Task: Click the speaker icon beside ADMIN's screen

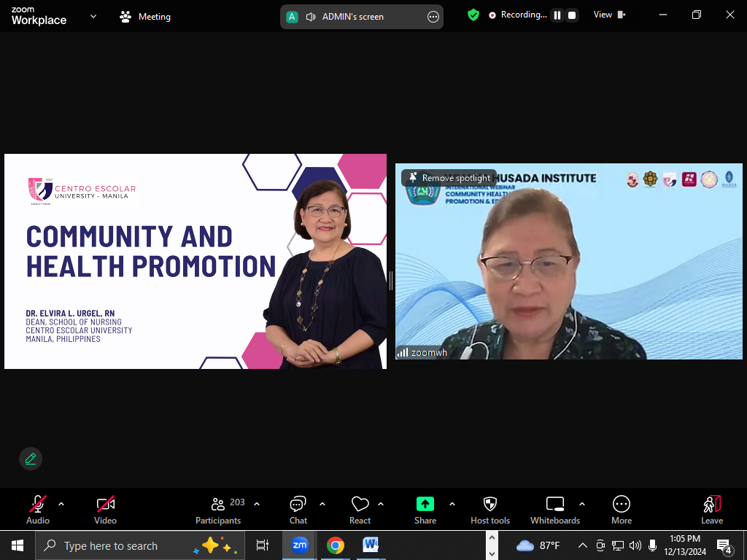Action: tap(311, 17)
